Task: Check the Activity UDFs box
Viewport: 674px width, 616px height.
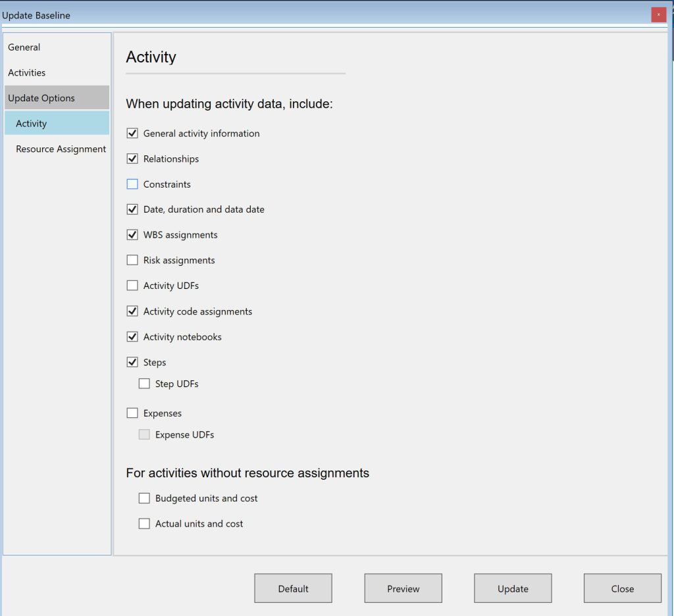Action: [132, 286]
